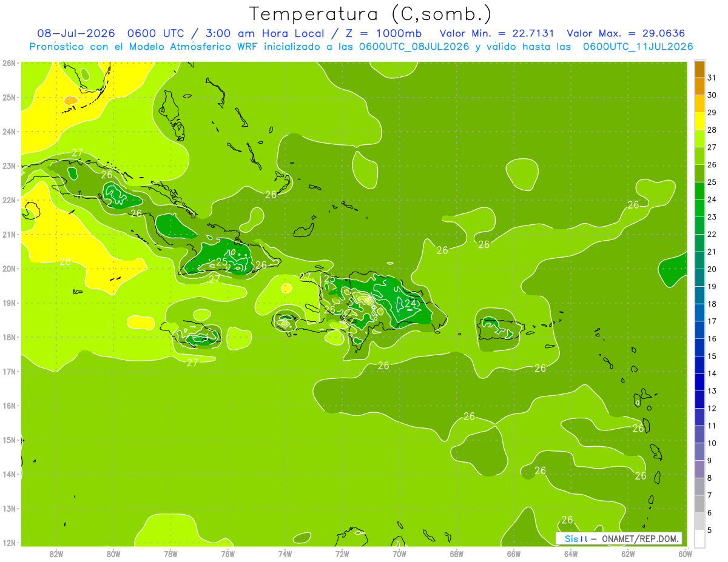Click the "23N" latitude axis label
728x562 pixels.
(x=9, y=166)
